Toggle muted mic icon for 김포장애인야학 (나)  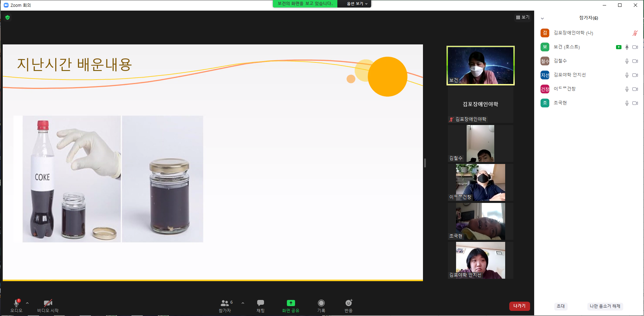[635, 33]
